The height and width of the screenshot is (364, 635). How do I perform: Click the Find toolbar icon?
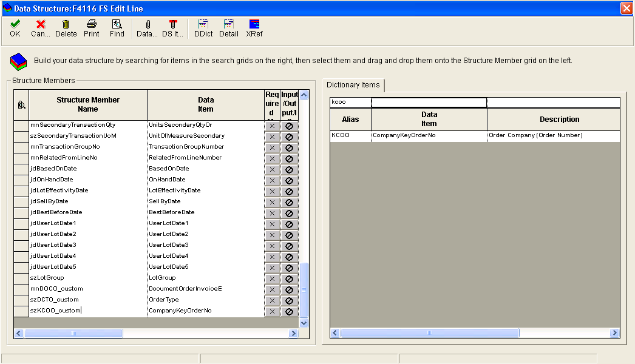click(117, 24)
